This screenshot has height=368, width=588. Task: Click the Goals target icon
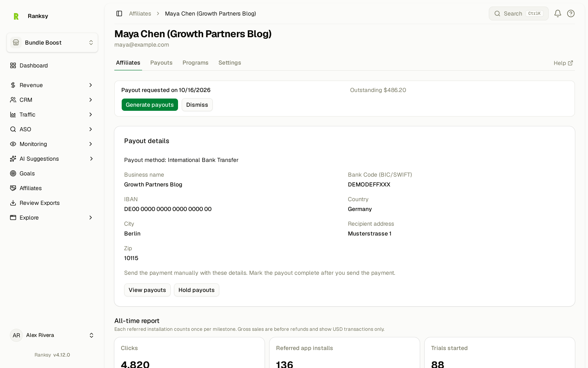click(x=13, y=173)
